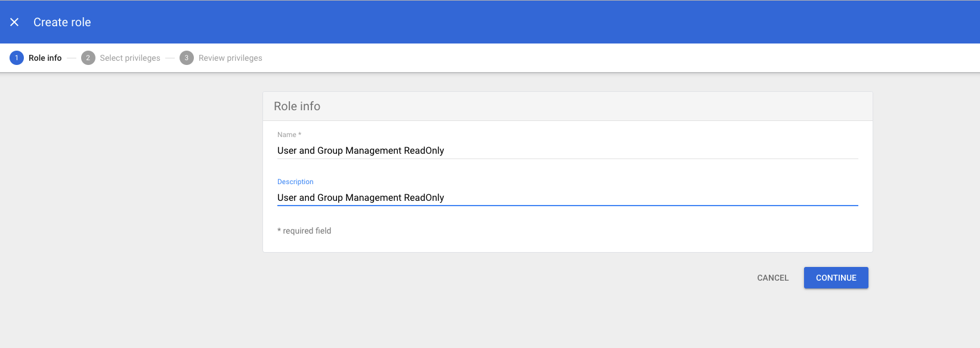Image resolution: width=980 pixels, height=348 pixels.
Task: Click the step 2 number circle
Action: click(x=88, y=58)
